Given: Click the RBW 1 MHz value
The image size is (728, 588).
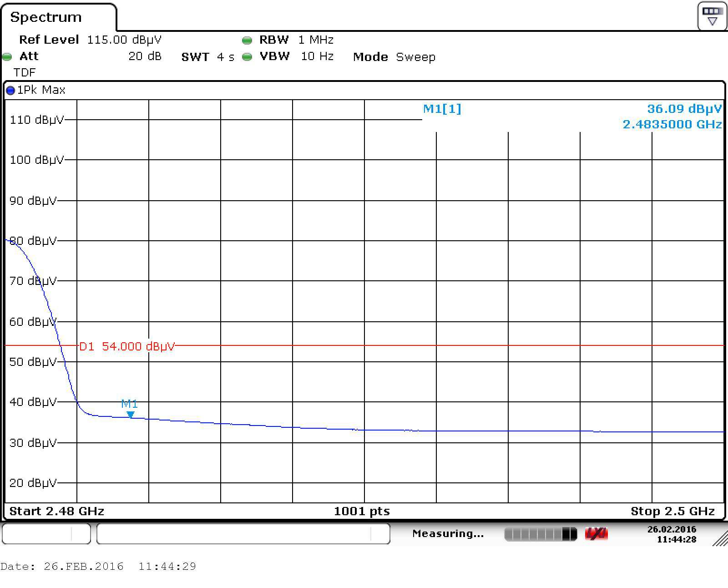Looking at the screenshot, I should coord(316,40).
